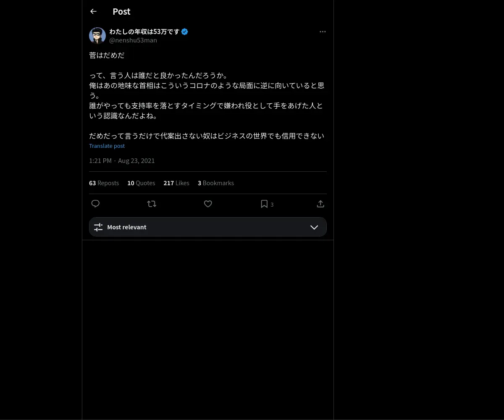View the 217 Likes list

pyautogui.click(x=176, y=183)
